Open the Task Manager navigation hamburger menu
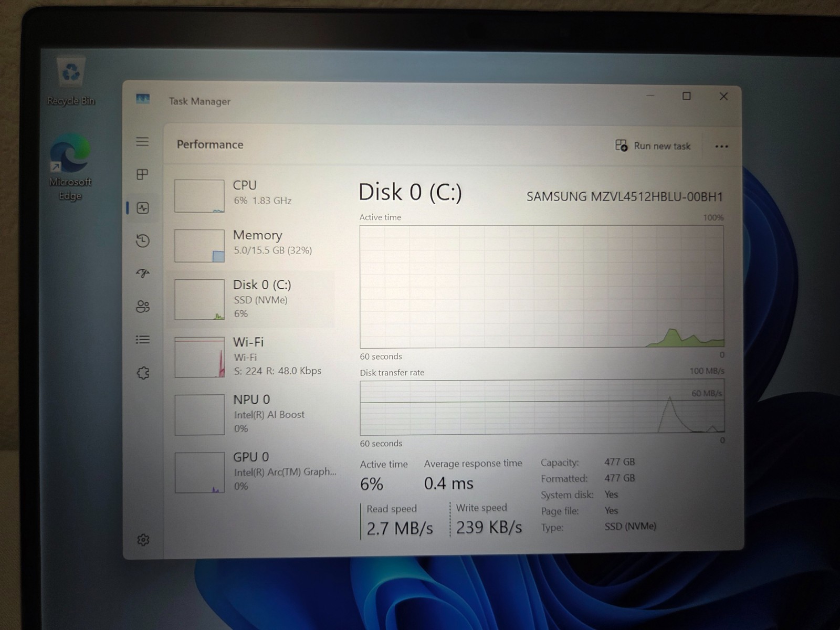Screen dimensions: 840x630 (x=142, y=142)
